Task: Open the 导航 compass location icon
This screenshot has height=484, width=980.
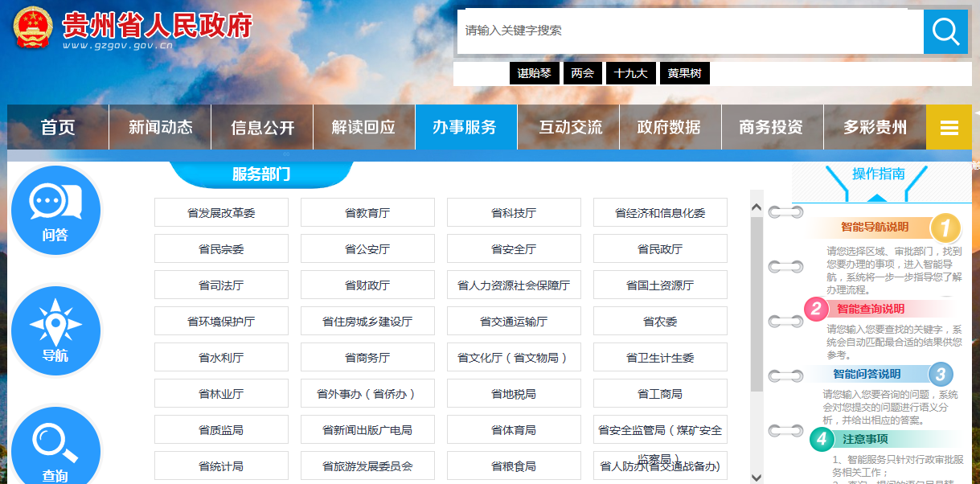Action: 55,330
